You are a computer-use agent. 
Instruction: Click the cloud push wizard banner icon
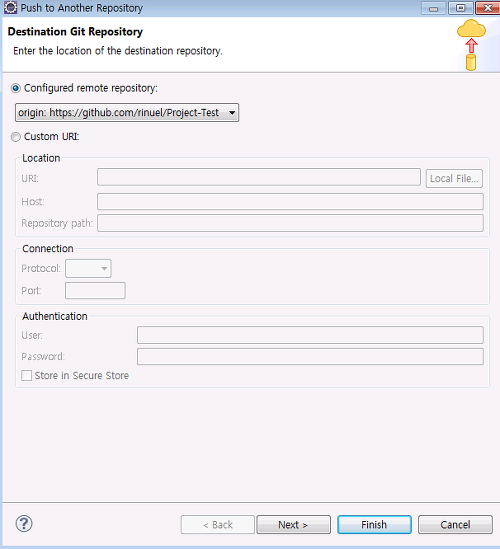(x=471, y=45)
